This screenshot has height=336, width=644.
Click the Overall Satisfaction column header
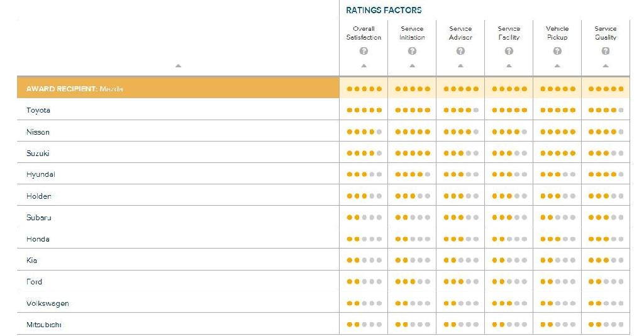point(364,33)
